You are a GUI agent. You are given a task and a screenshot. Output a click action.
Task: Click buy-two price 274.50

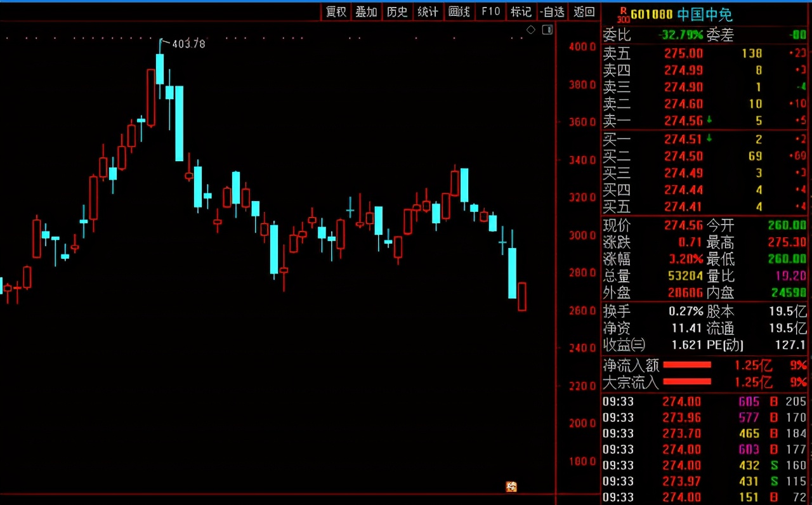683,156
